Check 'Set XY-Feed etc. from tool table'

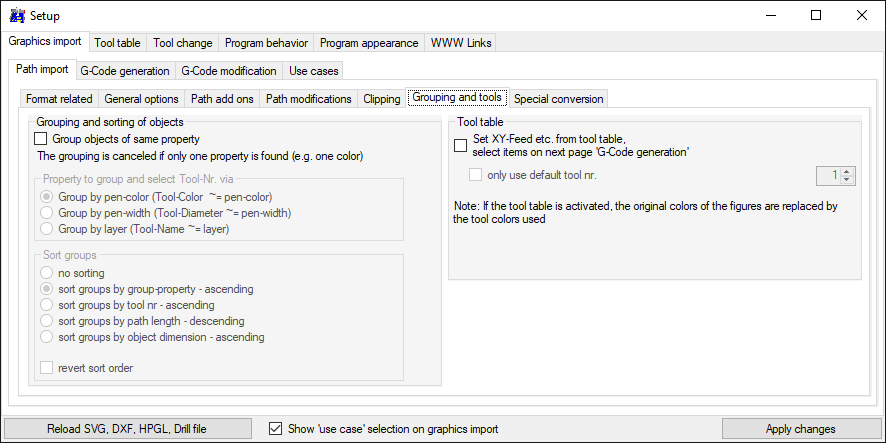tap(461, 146)
